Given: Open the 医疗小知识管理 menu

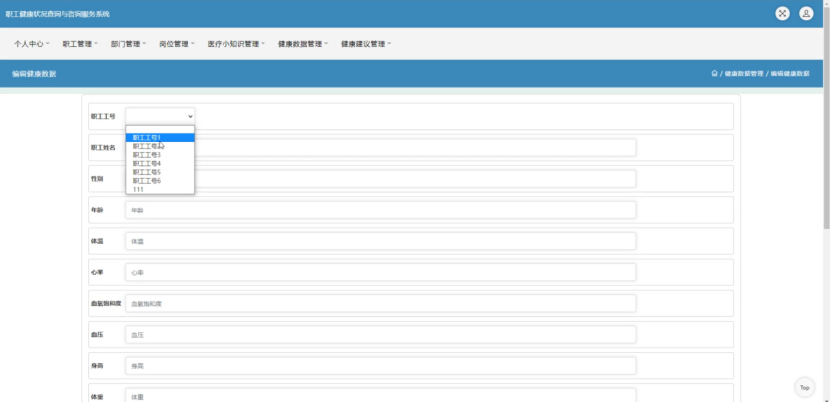Looking at the screenshot, I should [x=236, y=44].
